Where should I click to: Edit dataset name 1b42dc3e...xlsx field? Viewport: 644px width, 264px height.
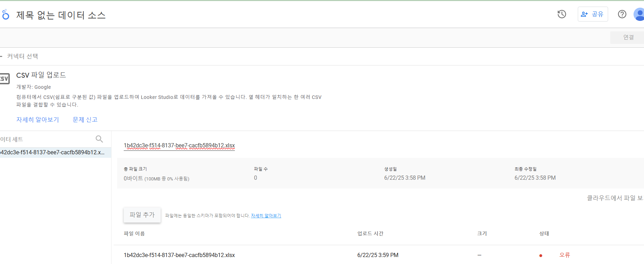(179, 146)
